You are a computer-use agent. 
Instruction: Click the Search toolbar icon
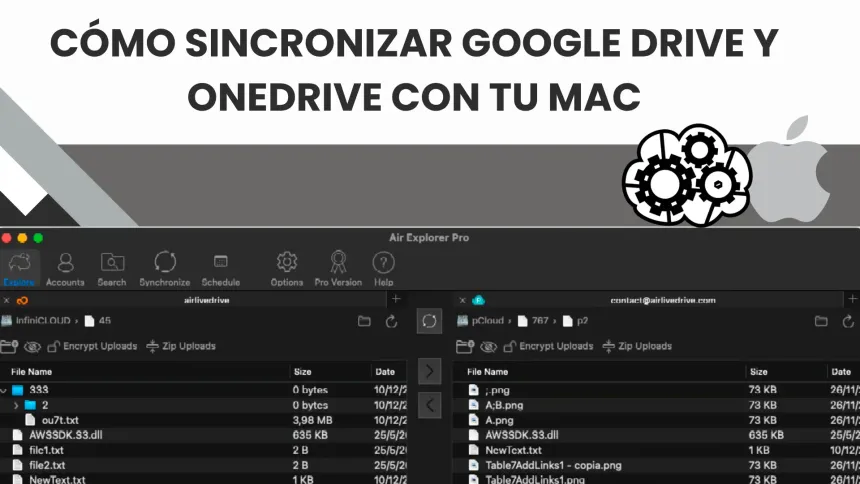point(112,269)
